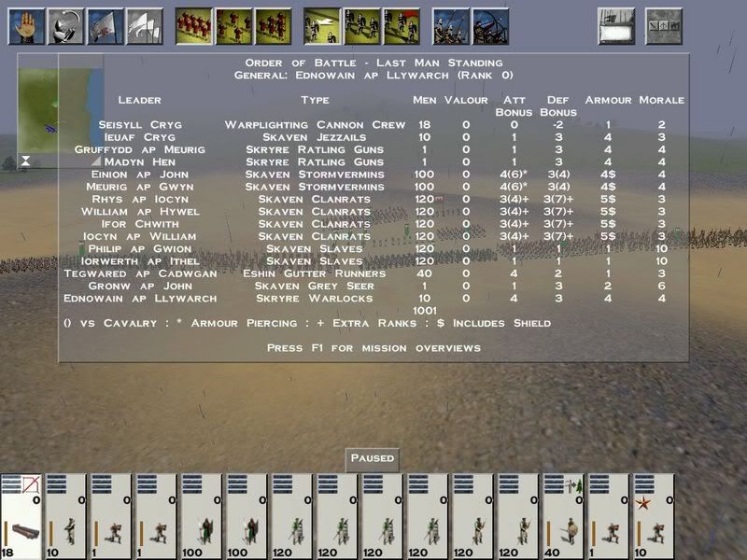The image size is (747, 560).
Task: Click the grey panel icon with white box
Action: point(616,27)
